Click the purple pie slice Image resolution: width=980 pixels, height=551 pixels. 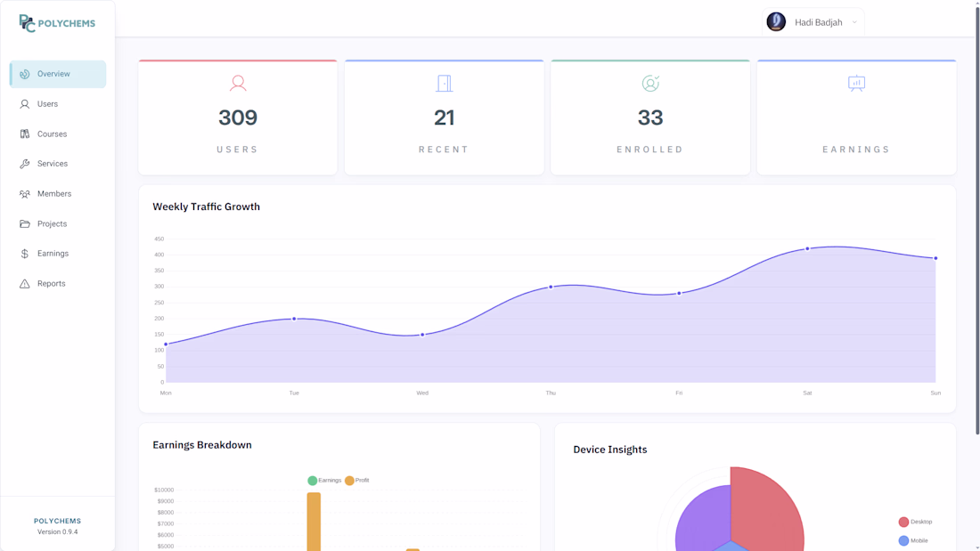(x=703, y=517)
